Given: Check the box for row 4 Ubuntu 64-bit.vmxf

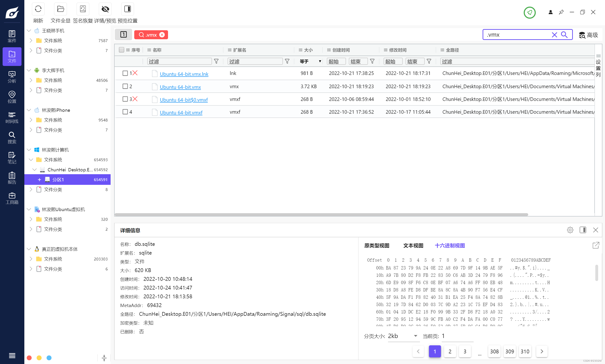Looking at the screenshot, I should [125, 112].
